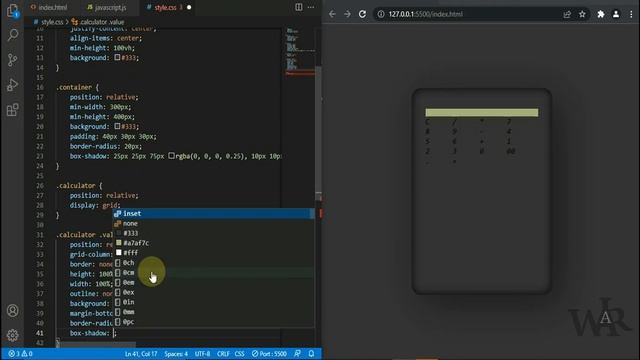This screenshot has height=360, width=640.
Task: Open color picker for the rgba swatch on line 23
Action: [x=171, y=156]
